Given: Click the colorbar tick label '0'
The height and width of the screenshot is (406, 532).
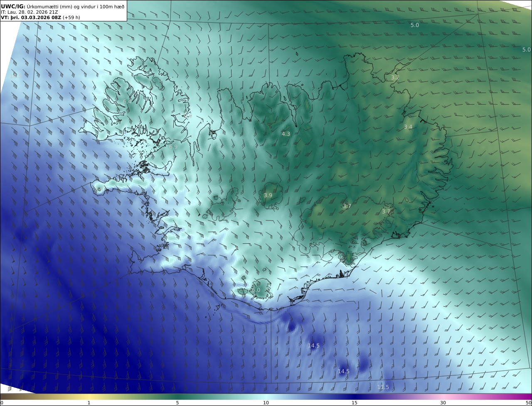Looking at the screenshot, I should click(2, 403).
